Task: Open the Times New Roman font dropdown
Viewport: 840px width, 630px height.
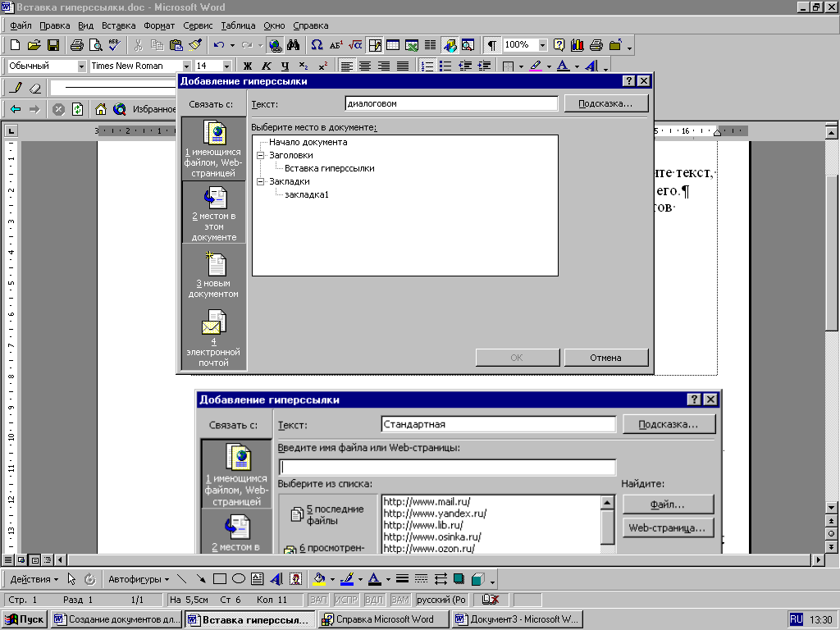Action: [x=186, y=66]
